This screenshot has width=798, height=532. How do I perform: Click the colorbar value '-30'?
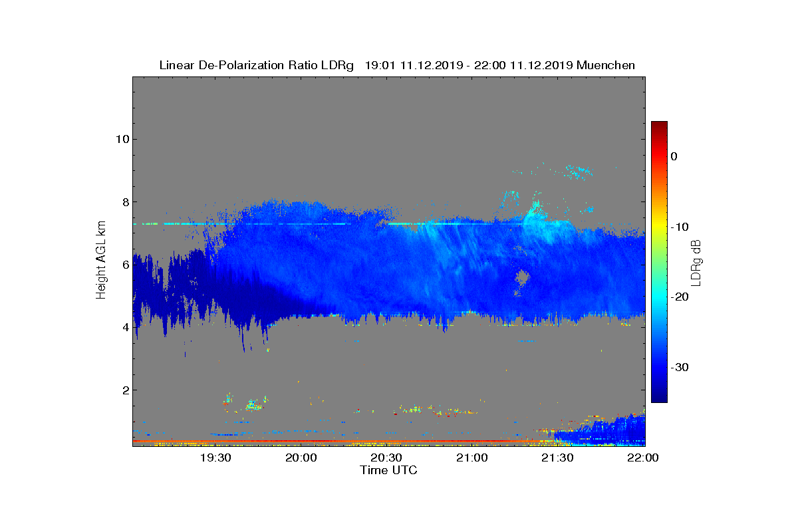pyautogui.click(x=678, y=367)
